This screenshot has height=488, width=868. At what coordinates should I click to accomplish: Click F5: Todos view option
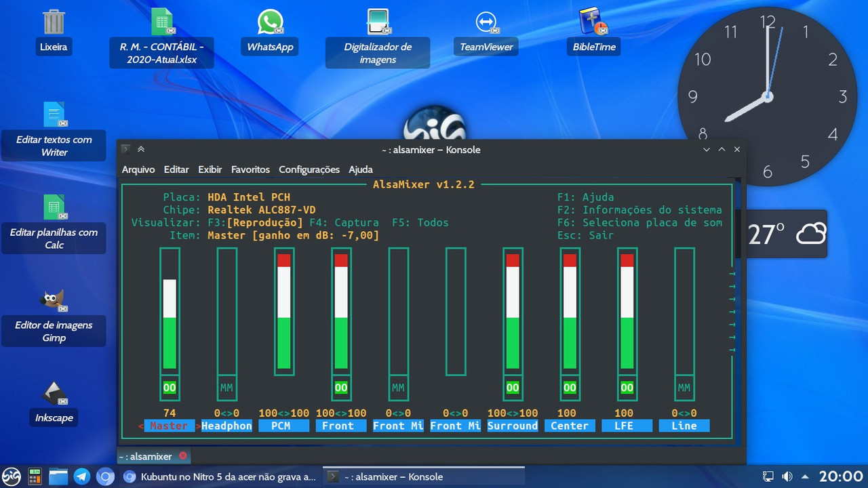pos(420,222)
